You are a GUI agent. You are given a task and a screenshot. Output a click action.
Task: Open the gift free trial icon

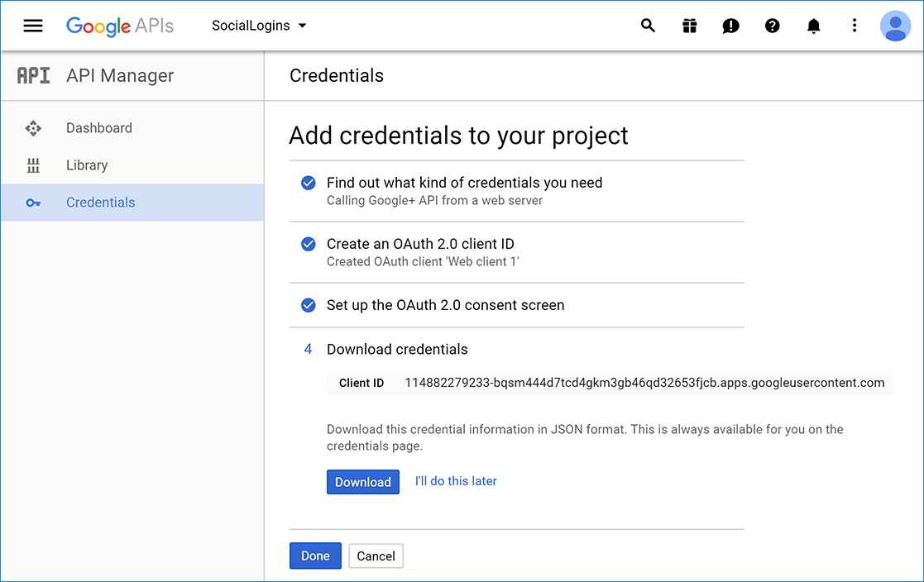[x=689, y=26]
